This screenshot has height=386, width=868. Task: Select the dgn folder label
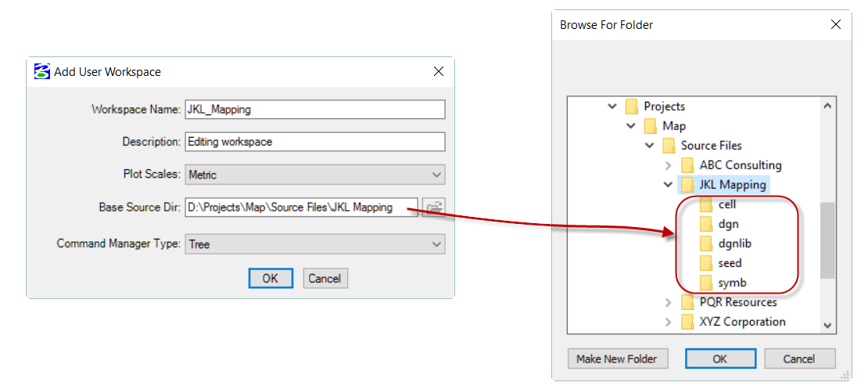(729, 224)
